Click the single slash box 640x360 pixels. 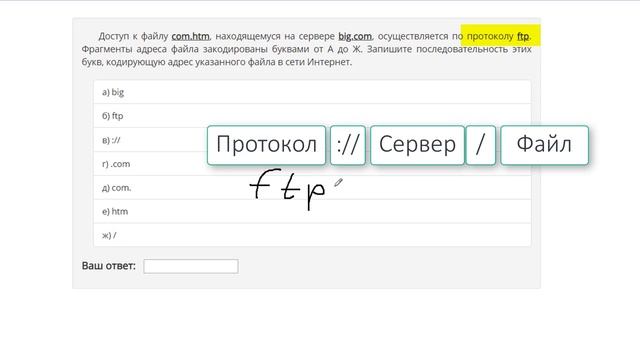point(481,145)
